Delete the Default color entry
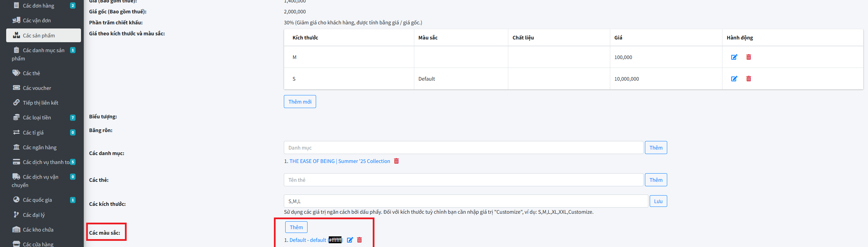The width and height of the screenshot is (868, 247). tap(359, 240)
